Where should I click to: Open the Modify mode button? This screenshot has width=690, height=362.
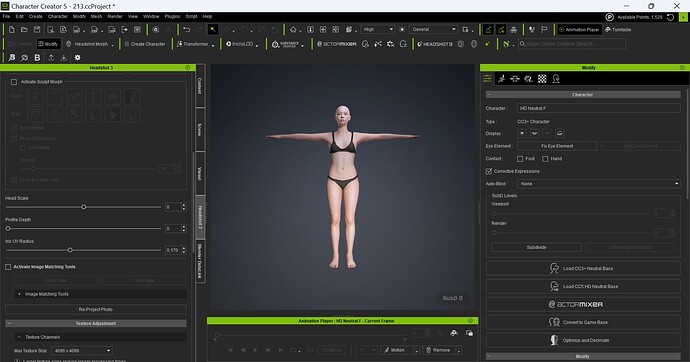(x=48, y=44)
